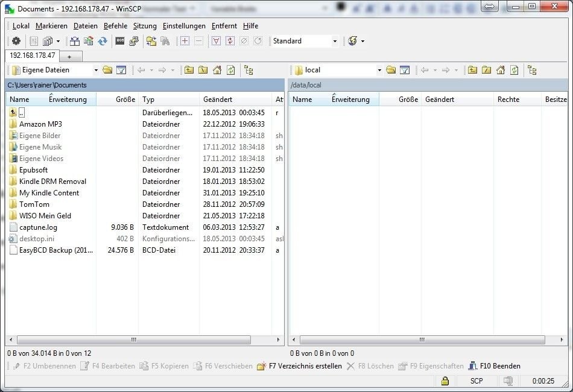Select the Epubsoft folder

pos(33,170)
